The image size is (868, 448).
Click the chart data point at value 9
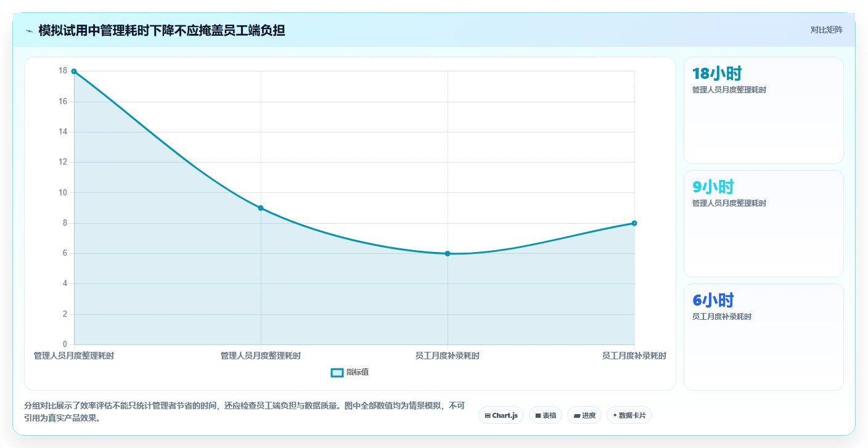pos(261,208)
